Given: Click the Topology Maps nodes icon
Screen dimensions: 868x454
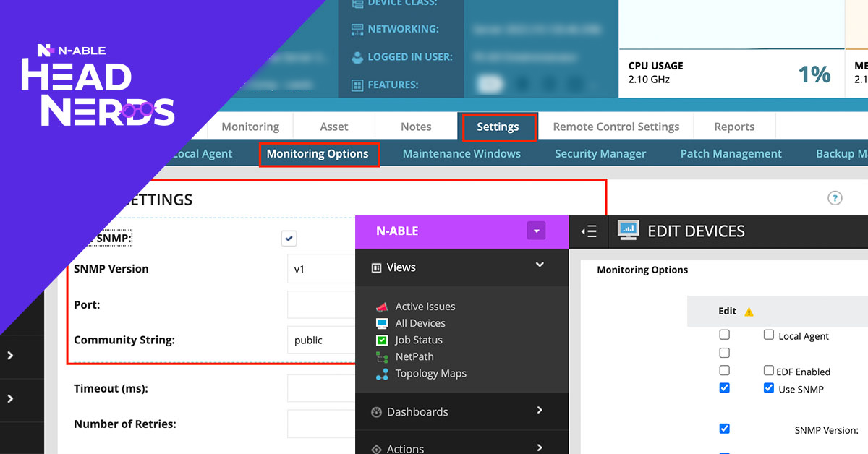Looking at the screenshot, I should (382, 374).
